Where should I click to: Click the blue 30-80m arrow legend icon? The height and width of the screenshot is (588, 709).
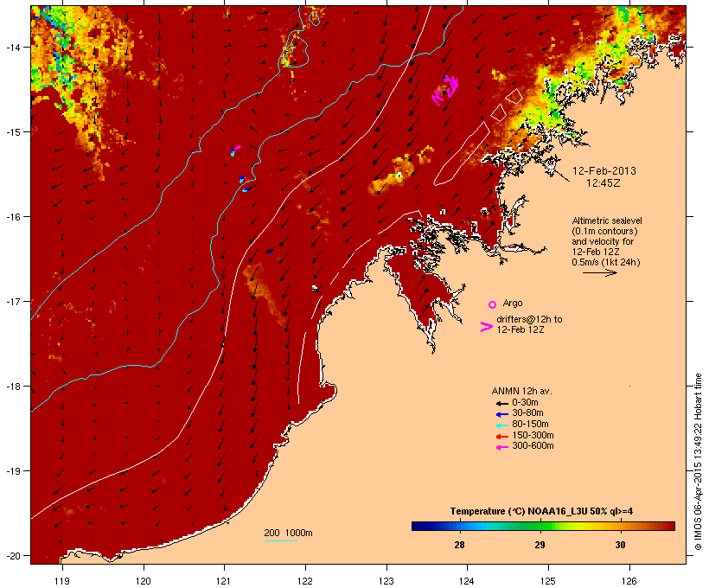(x=501, y=414)
